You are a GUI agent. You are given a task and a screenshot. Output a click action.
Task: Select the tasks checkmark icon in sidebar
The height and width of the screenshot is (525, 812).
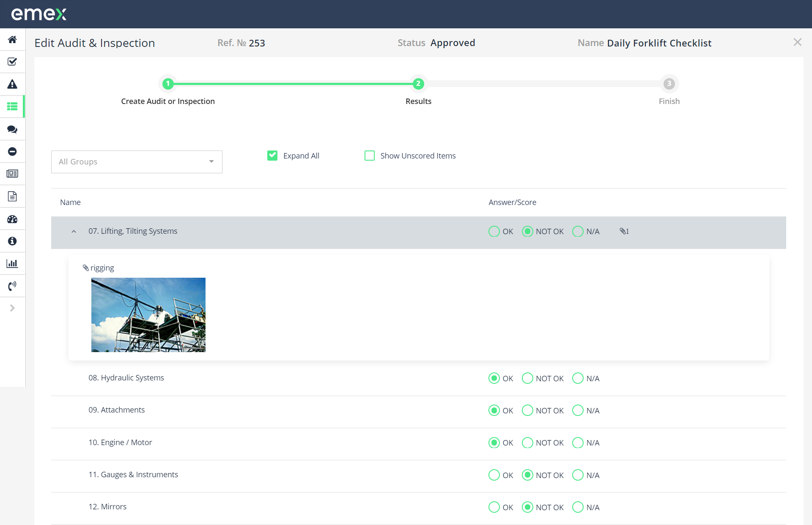[x=12, y=62]
